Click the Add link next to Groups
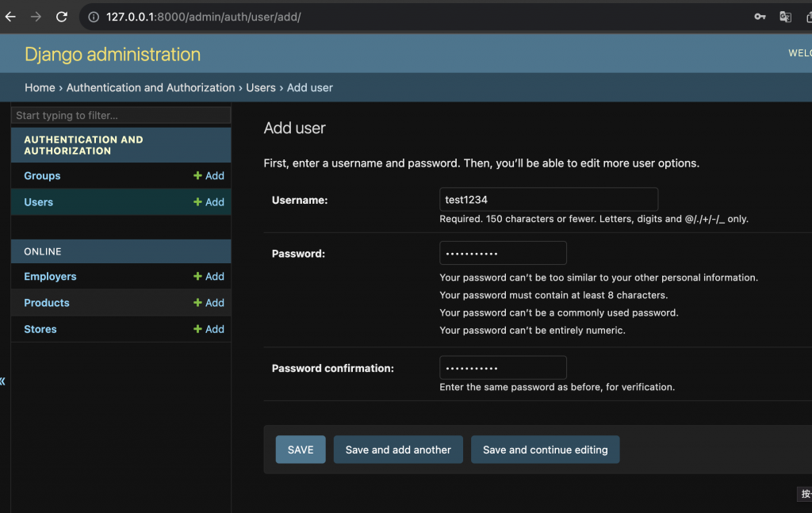Image resolution: width=812 pixels, height=513 pixels. (209, 175)
